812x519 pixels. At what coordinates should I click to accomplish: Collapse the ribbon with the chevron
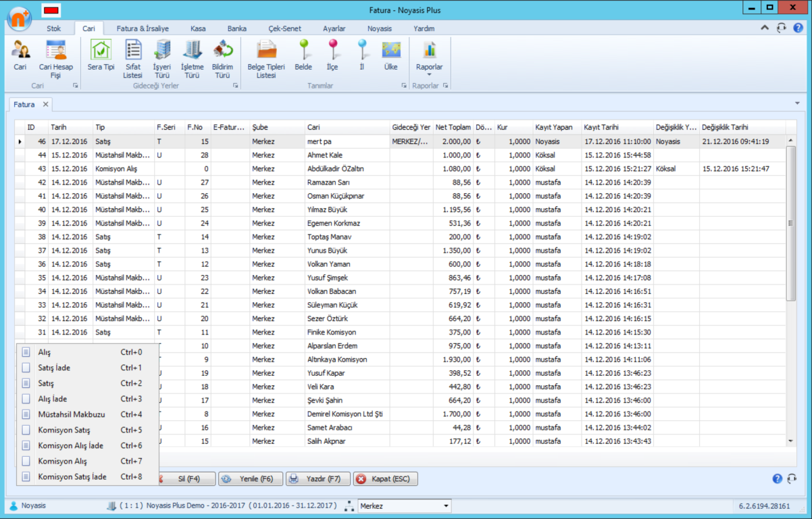click(x=765, y=28)
